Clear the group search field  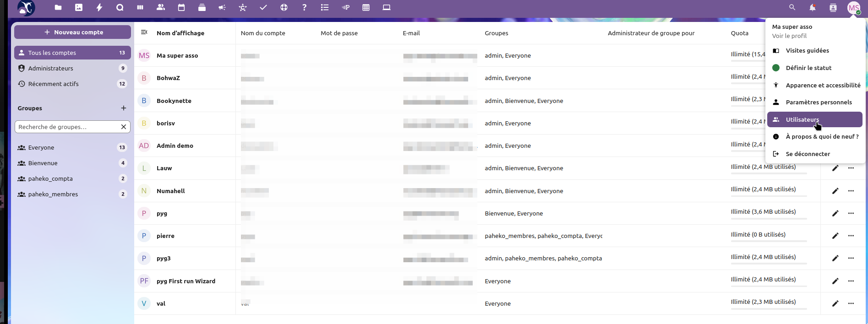click(x=123, y=127)
